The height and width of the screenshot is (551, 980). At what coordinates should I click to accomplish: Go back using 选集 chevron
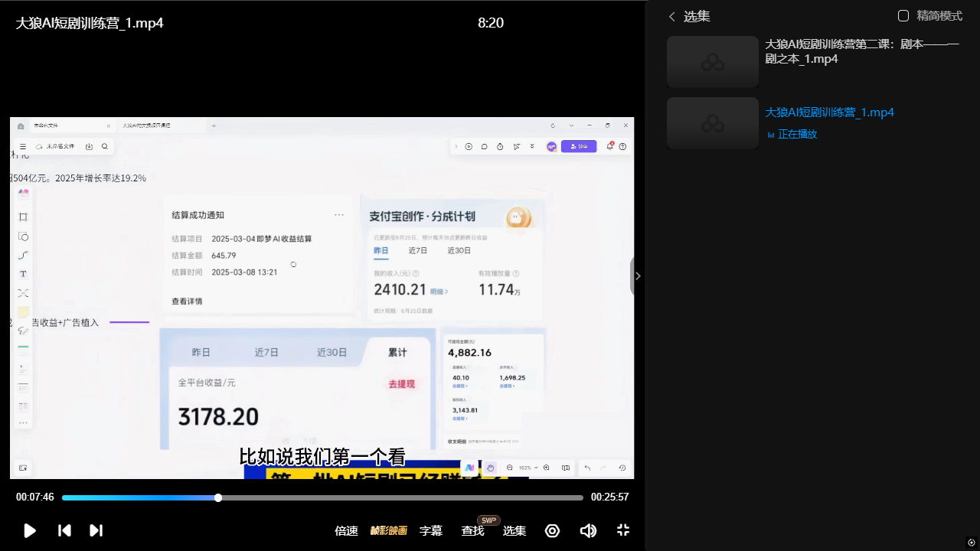(672, 17)
